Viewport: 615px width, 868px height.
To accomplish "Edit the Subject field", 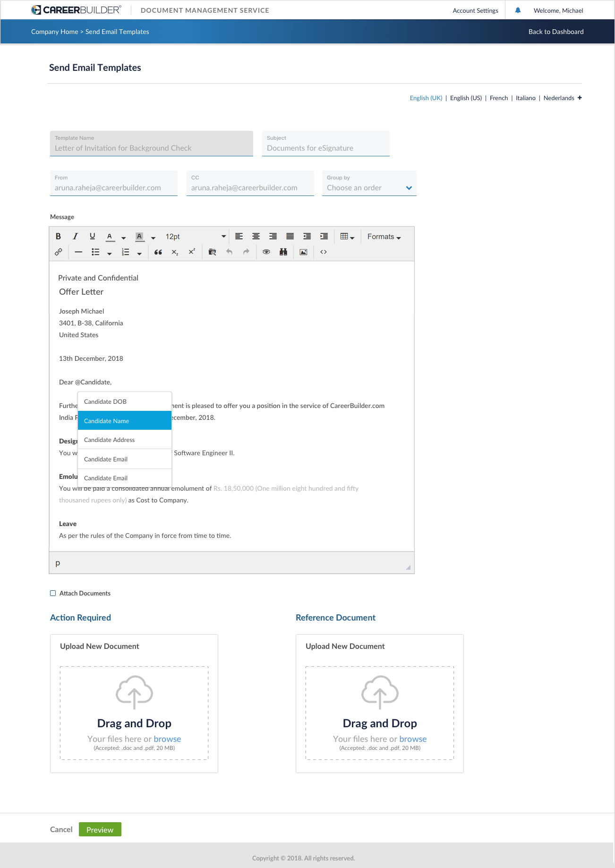I will pos(326,144).
